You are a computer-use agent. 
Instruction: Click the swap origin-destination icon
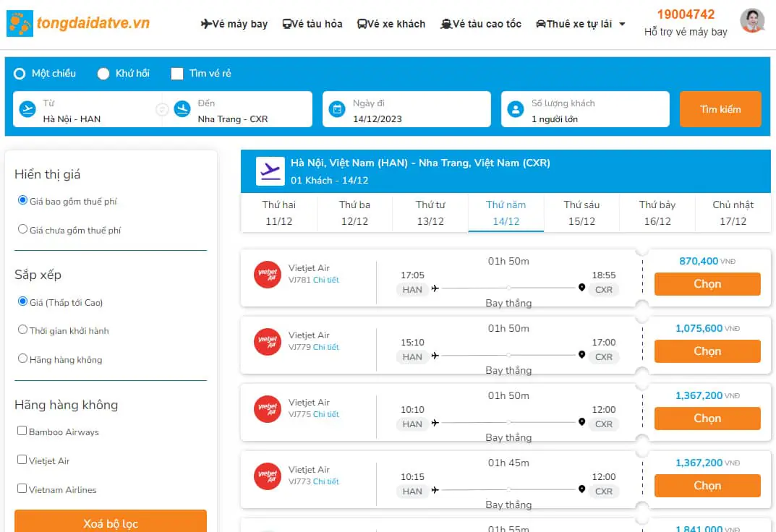(x=162, y=110)
